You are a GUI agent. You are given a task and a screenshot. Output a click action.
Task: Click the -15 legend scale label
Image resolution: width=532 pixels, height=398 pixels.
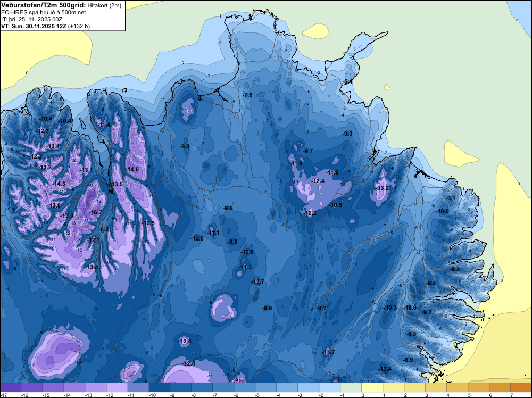[46, 395]
